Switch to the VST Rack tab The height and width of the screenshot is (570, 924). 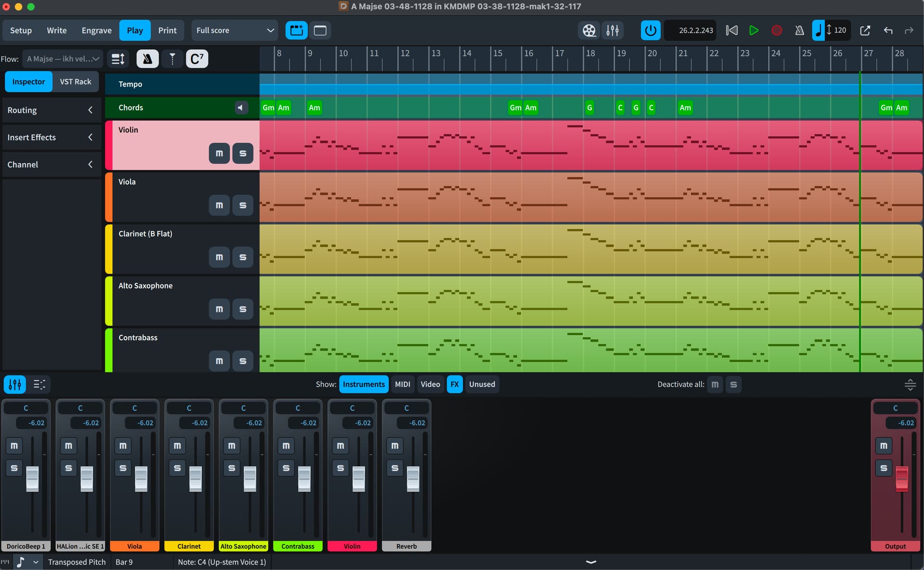pyautogui.click(x=75, y=82)
